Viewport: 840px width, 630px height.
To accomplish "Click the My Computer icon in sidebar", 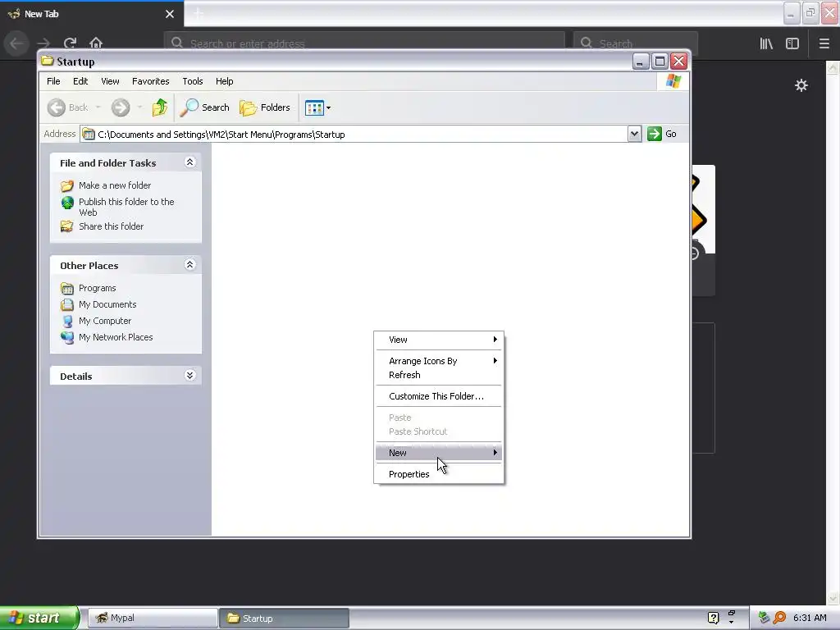I will [x=67, y=321].
